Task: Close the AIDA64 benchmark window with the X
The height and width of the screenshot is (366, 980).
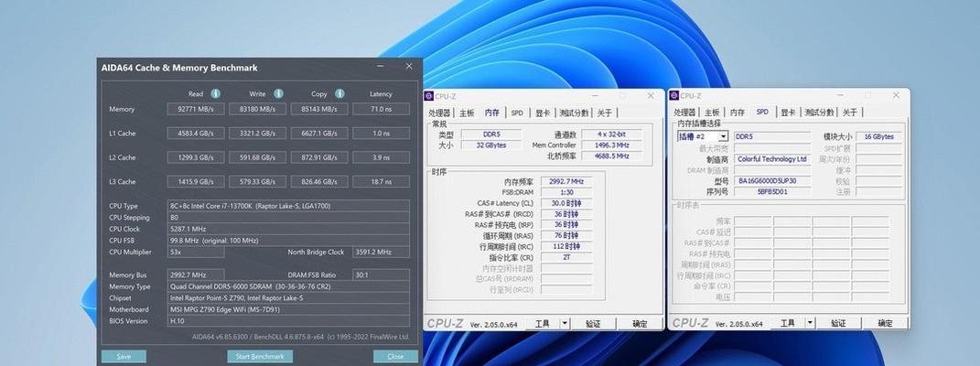Action: [x=409, y=66]
